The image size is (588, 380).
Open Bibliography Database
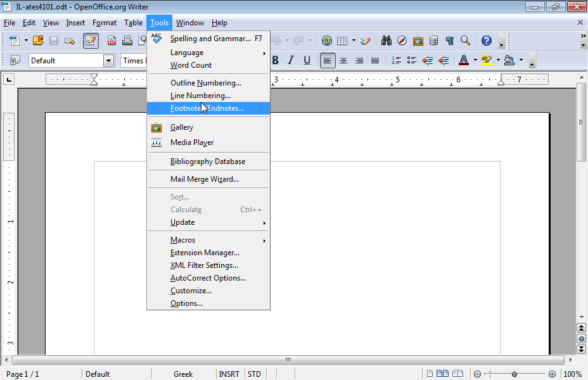click(x=208, y=161)
